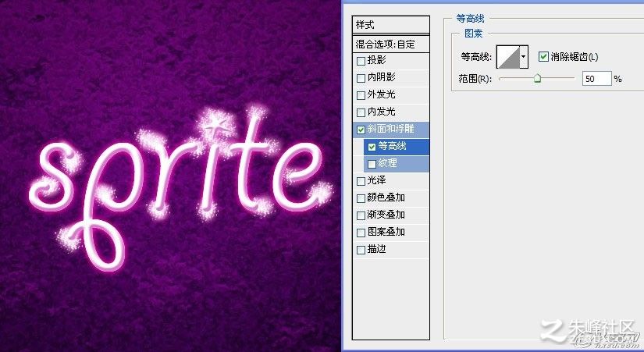Enable the 光泽 satin checkbox
This screenshot has width=644, height=352.
pyautogui.click(x=361, y=181)
